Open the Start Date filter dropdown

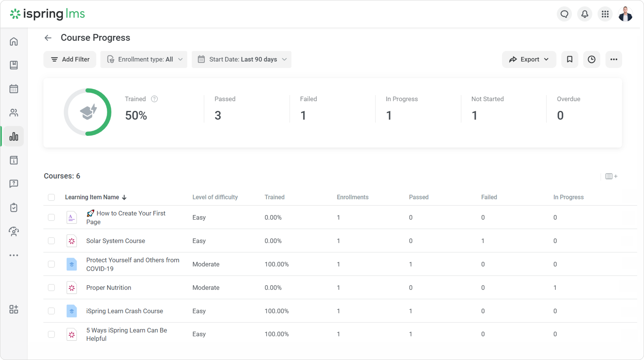coord(242,59)
